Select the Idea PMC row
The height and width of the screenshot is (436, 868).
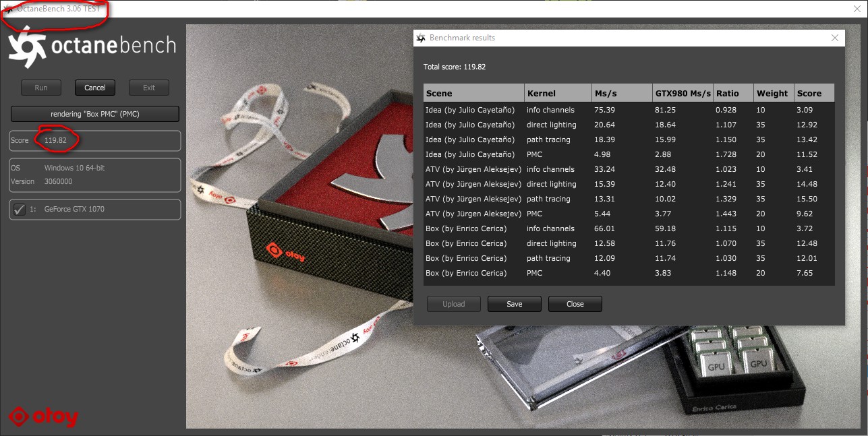pyautogui.click(x=629, y=154)
